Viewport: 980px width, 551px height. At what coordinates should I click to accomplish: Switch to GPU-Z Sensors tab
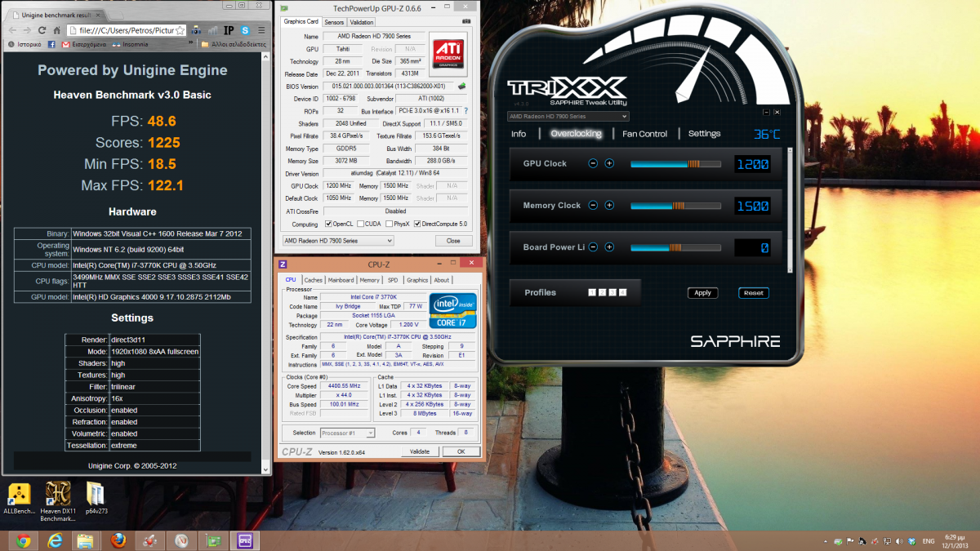(334, 22)
